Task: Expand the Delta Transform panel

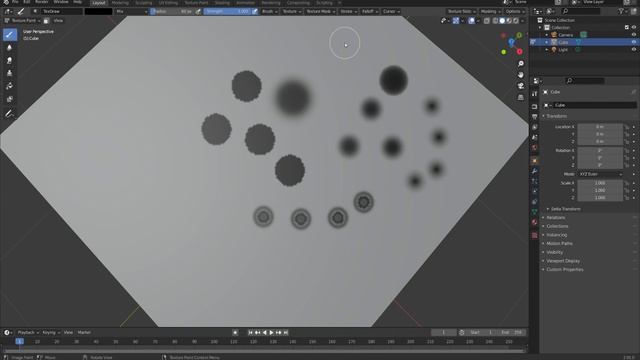Action: click(x=565, y=209)
